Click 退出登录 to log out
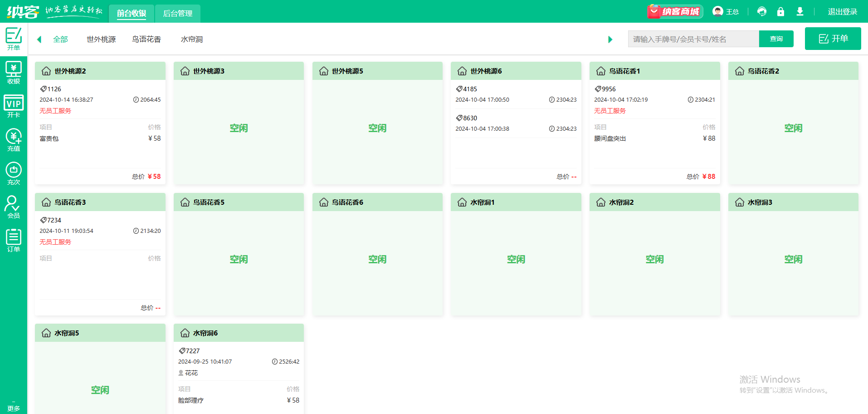Viewport: 868px width, 414px height. click(x=842, y=12)
